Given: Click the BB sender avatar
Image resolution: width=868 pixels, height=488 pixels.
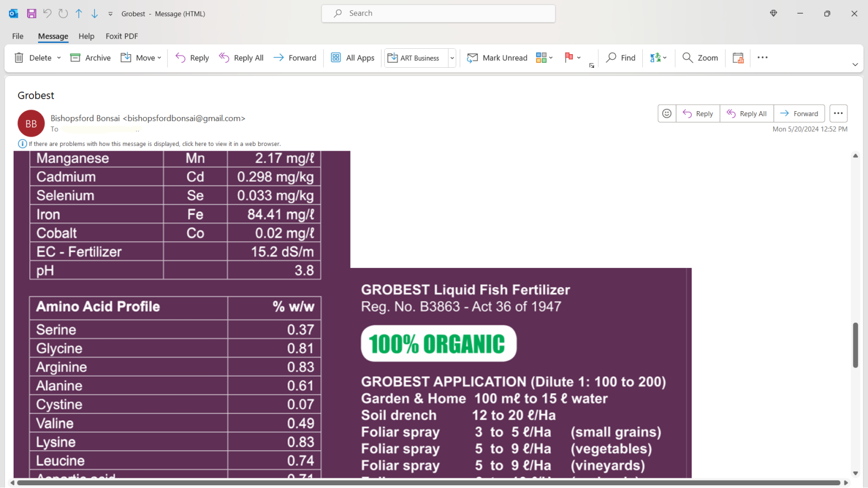Looking at the screenshot, I should 31,124.
